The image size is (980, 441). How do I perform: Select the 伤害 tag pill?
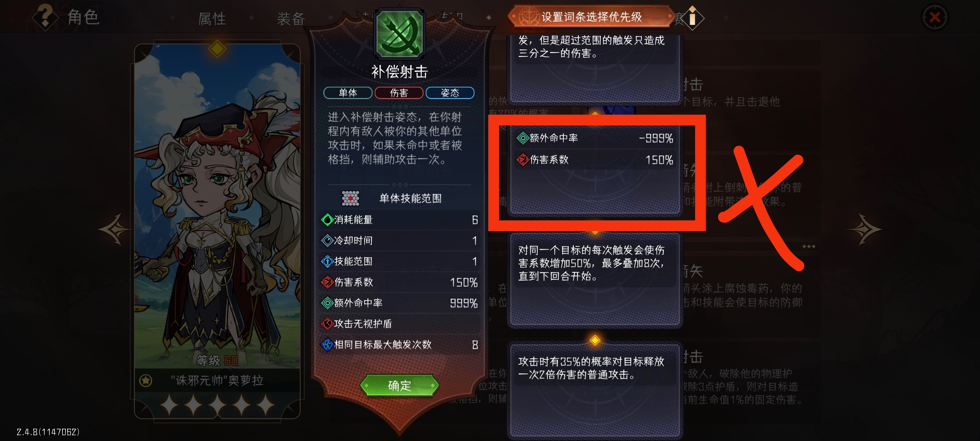tap(399, 93)
